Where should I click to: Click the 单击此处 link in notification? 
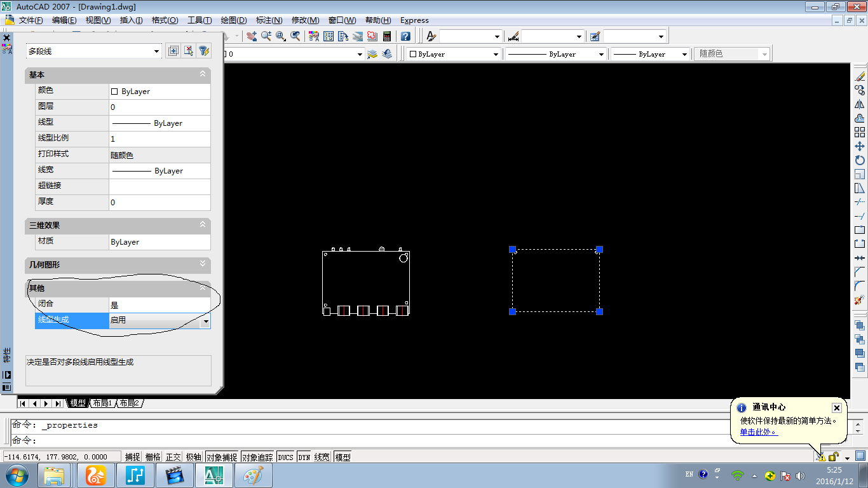tap(758, 432)
